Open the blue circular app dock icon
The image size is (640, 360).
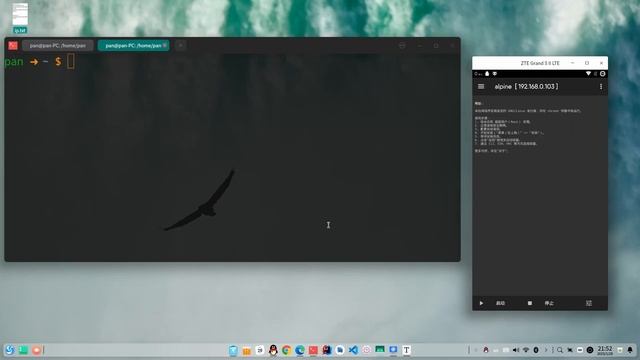click(340, 350)
